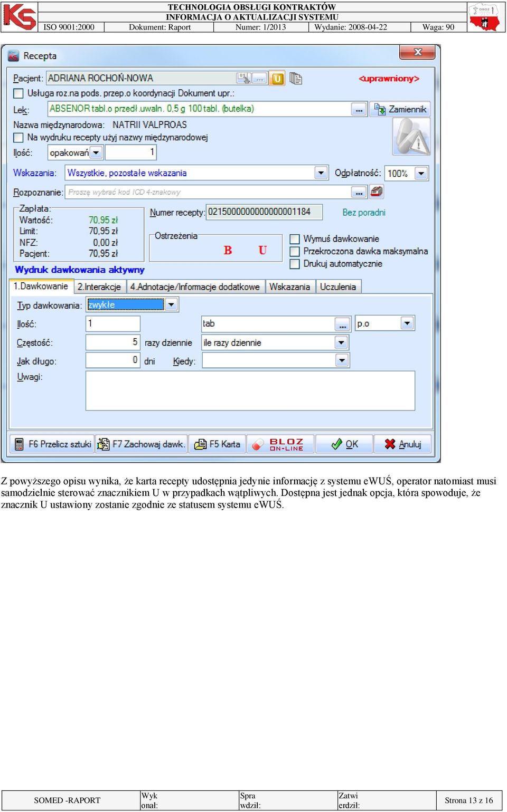Open the Odpłatność 100% dropdown

(421, 173)
